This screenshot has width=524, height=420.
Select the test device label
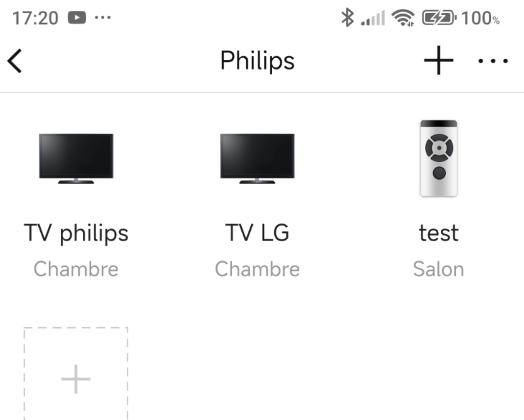pyautogui.click(x=438, y=233)
